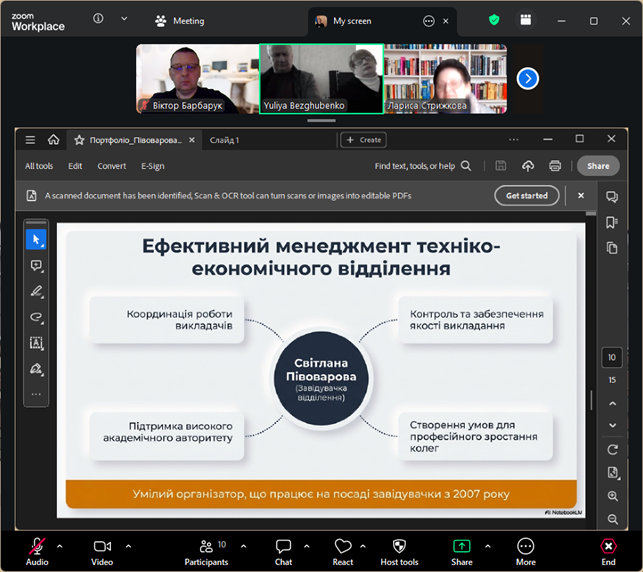The image size is (643, 572).
Task: Click Get started for Scan & OCR
Action: [527, 196]
